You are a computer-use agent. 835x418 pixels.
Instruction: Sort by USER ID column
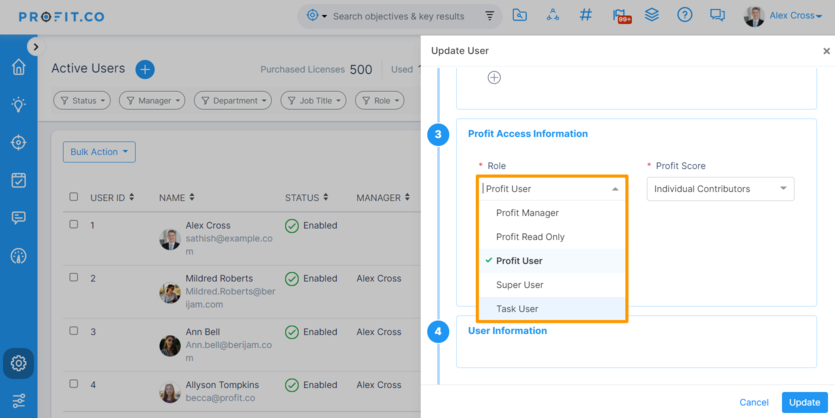pyautogui.click(x=112, y=198)
